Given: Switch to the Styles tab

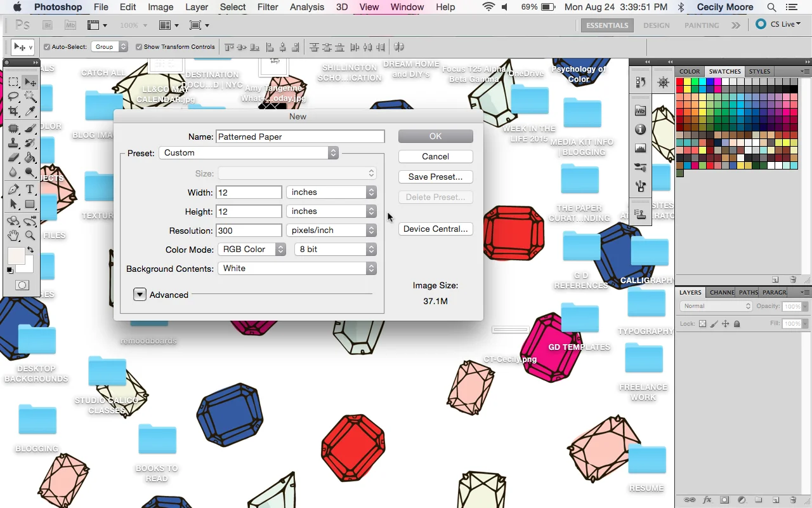Looking at the screenshot, I should coord(759,71).
